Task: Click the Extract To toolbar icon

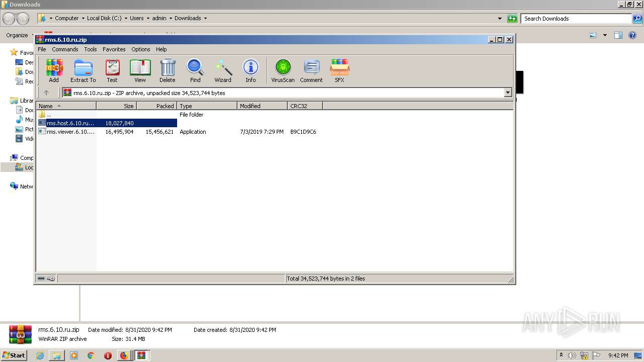Action: [83, 70]
